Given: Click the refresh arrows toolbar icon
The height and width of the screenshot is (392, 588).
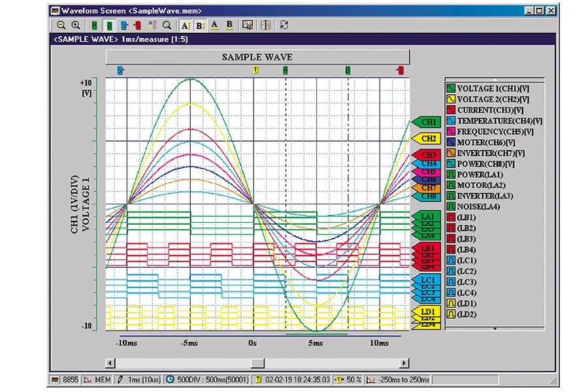Looking at the screenshot, I should point(284,25).
